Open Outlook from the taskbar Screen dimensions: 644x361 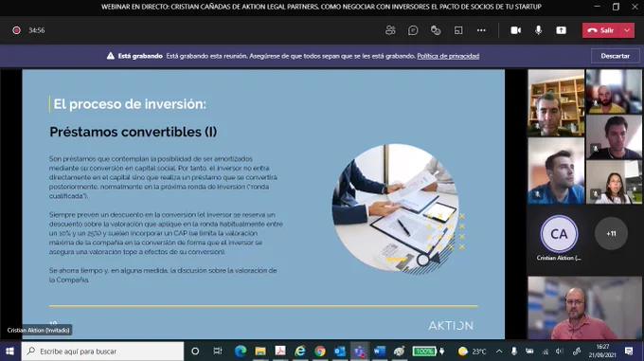[340, 352]
